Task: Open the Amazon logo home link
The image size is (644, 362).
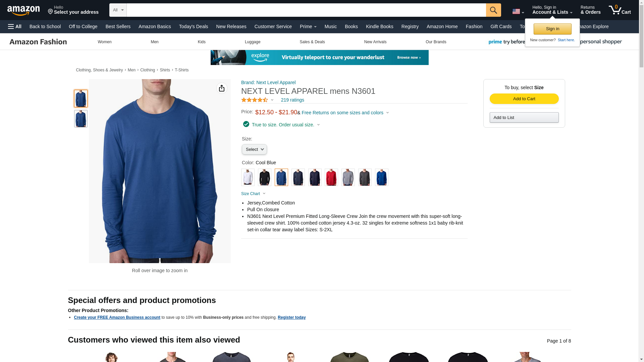Action: (x=23, y=10)
